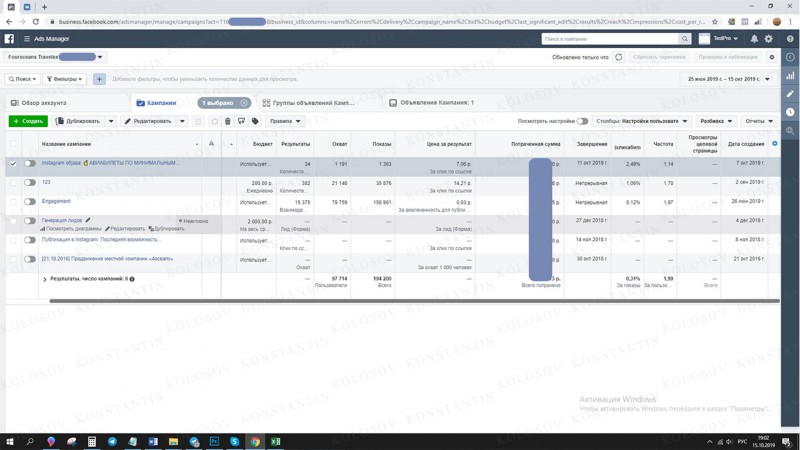
Task: Click the edit pencil next to Генерация лидов
Action: pos(88,220)
